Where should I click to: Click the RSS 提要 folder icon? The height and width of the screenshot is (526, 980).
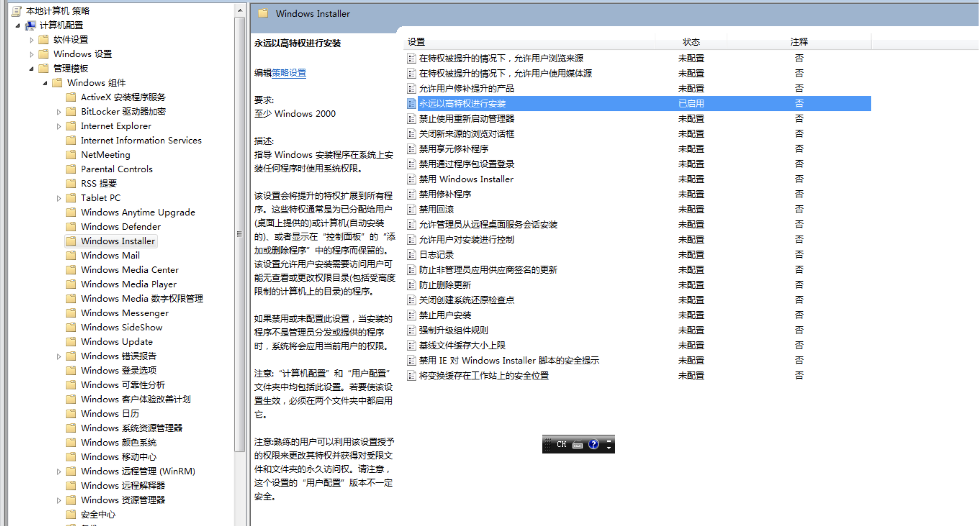click(x=71, y=184)
